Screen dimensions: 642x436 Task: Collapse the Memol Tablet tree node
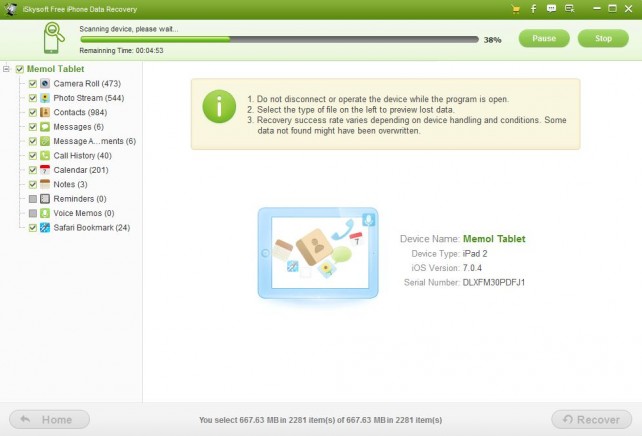pos(6,69)
